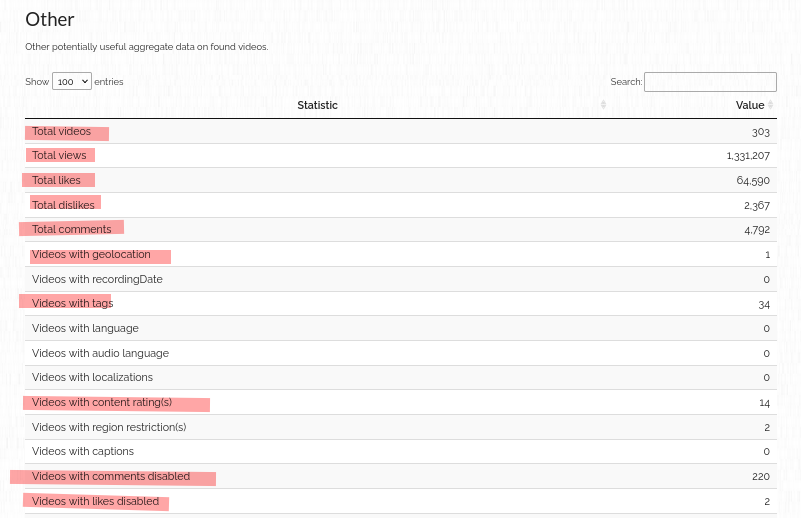Click Videos with comments disabled row
The height and width of the screenshot is (518, 801).
click(111, 477)
